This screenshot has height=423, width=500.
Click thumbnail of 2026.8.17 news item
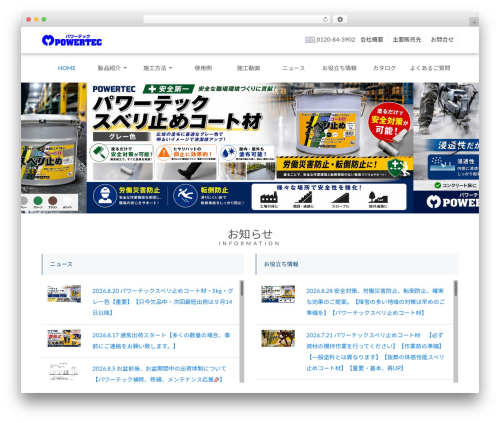click(x=64, y=338)
